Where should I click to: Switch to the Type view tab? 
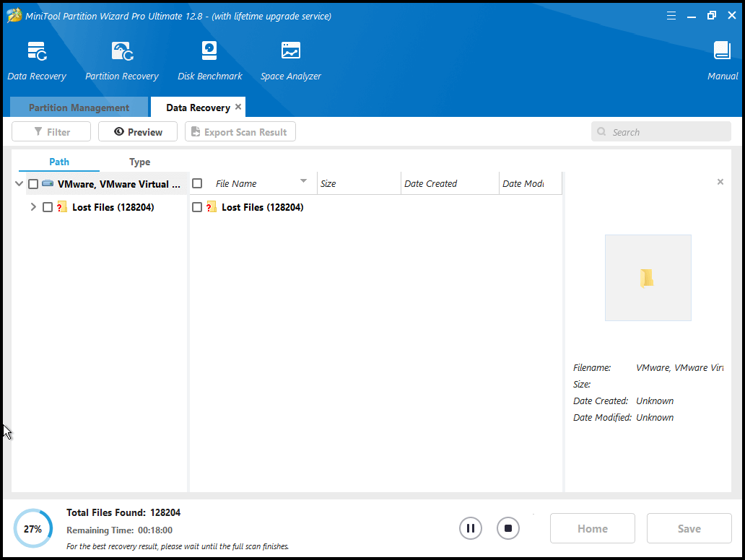[x=140, y=162]
